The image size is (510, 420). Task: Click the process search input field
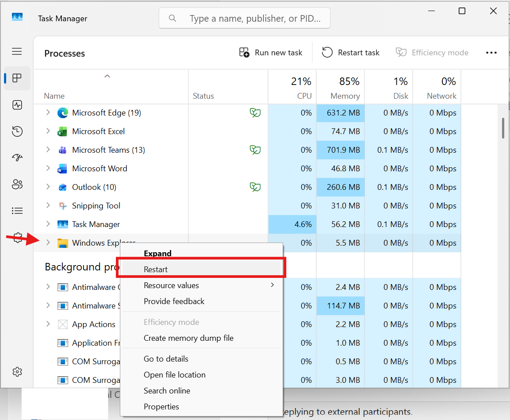(x=245, y=18)
